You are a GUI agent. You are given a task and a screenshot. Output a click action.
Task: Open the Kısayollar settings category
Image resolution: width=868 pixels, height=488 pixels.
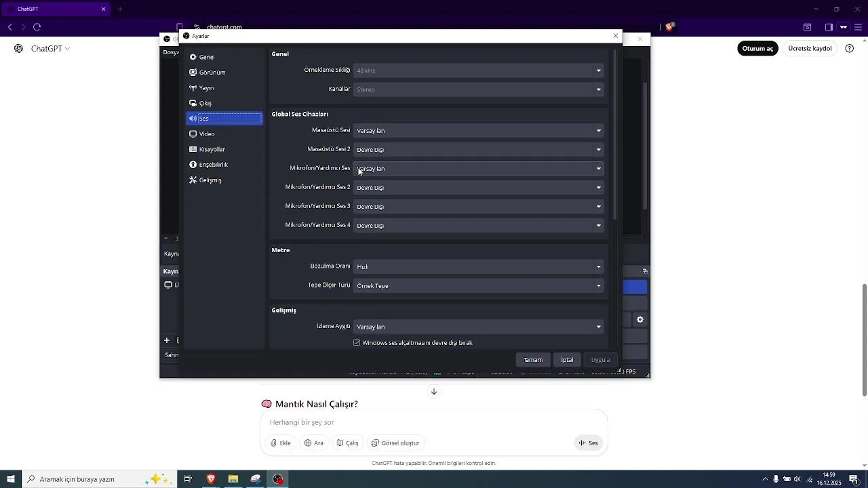click(224, 149)
